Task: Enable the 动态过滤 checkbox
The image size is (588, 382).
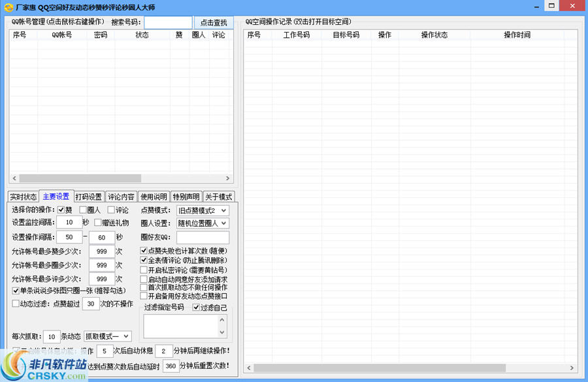Action: pyautogui.click(x=16, y=304)
